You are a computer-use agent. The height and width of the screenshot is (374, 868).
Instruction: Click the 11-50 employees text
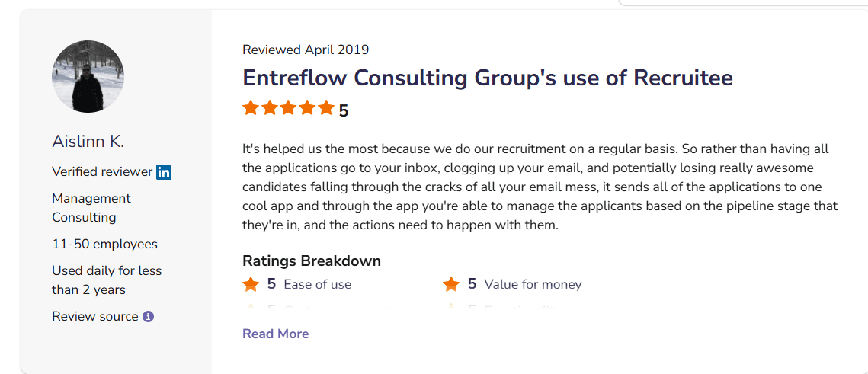pyautogui.click(x=104, y=245)
